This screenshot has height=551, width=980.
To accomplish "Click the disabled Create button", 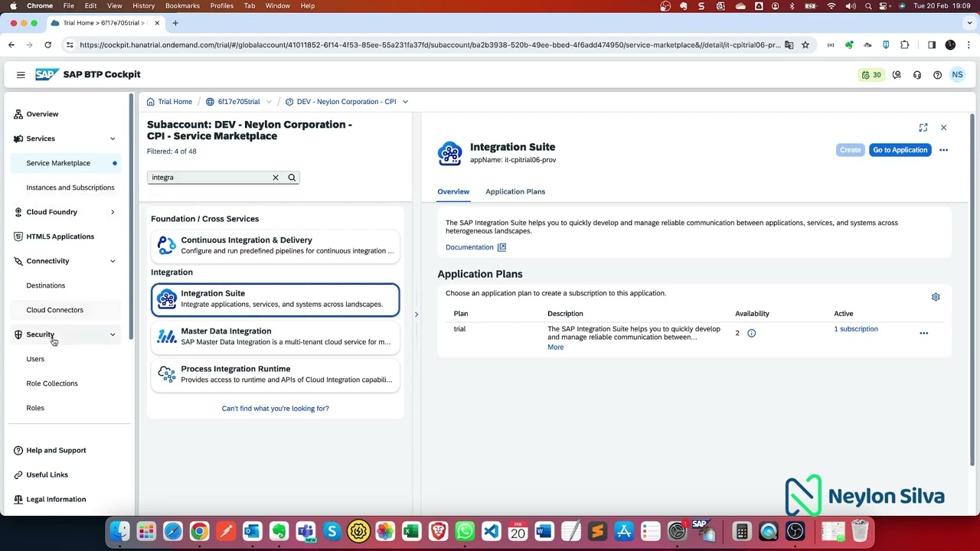I will pos(850,150).
